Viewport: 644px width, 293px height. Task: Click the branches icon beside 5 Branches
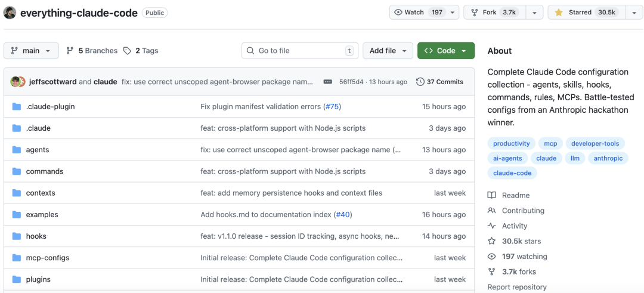70,51
